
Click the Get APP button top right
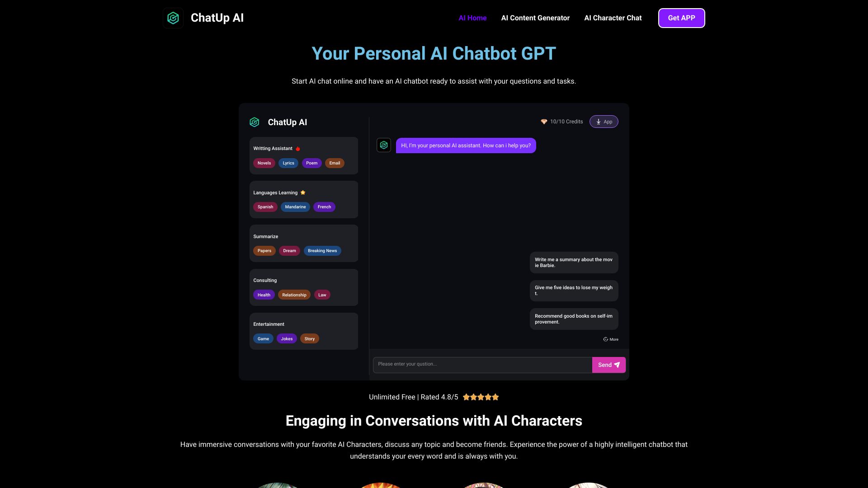click(681, 18)
